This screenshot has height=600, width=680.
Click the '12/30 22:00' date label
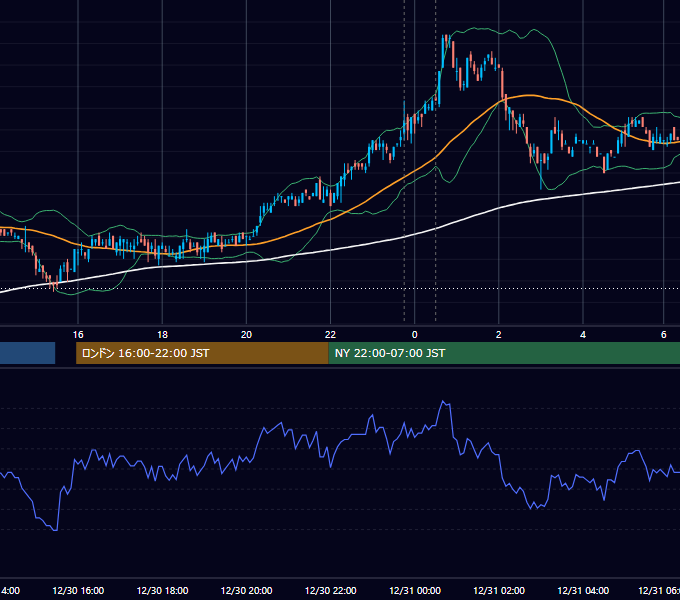(x=330, y=590)
